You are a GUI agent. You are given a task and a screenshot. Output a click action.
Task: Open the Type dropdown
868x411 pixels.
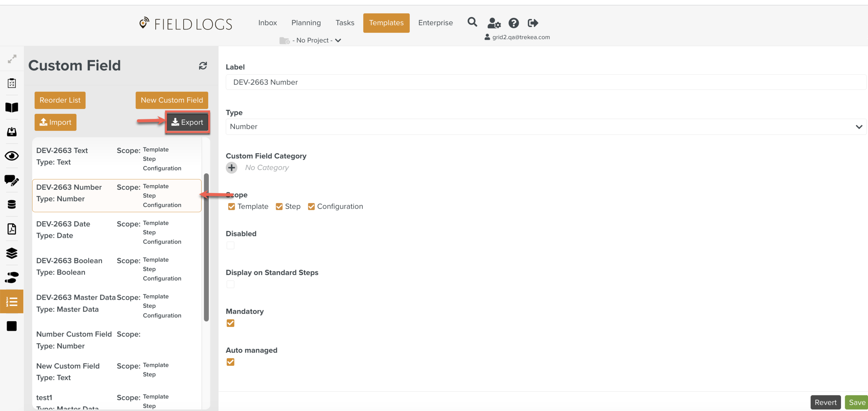click(x=545, y=127)
